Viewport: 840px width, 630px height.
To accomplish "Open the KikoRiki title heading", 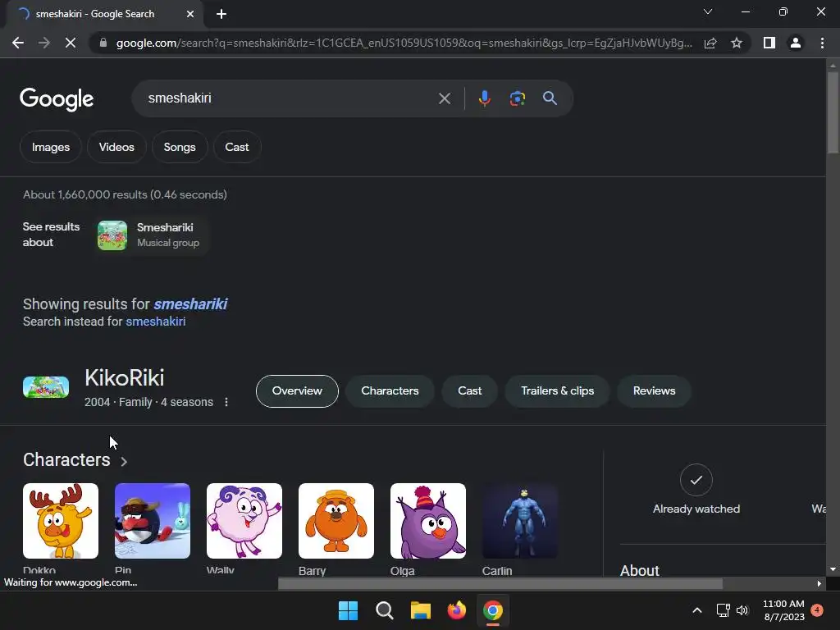I will click(125, 378).
